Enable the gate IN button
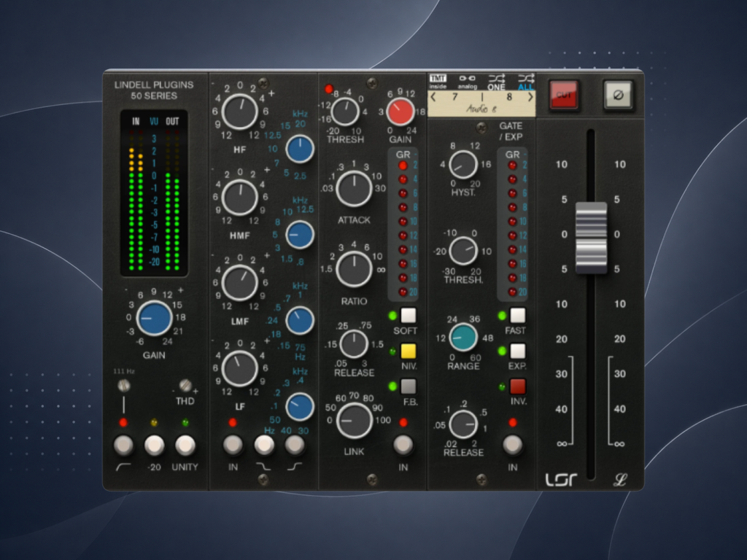747x560 pixels. pyautogui.click(x=513, y=445)
